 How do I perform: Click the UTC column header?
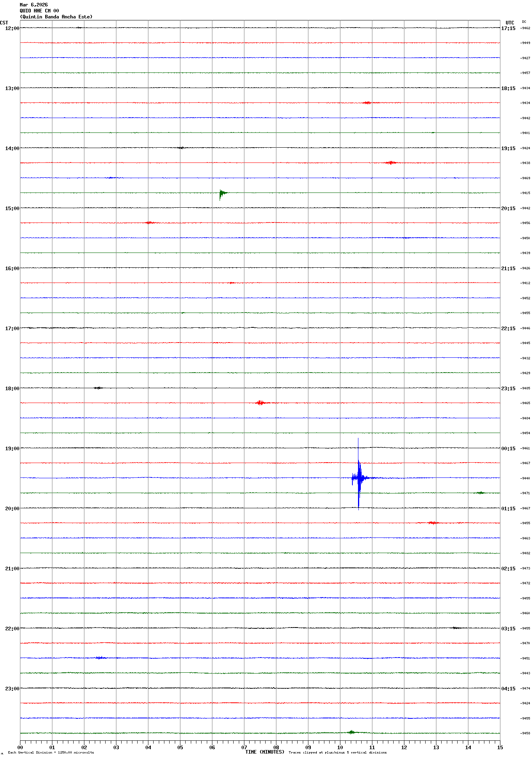(x=510, y=23)
